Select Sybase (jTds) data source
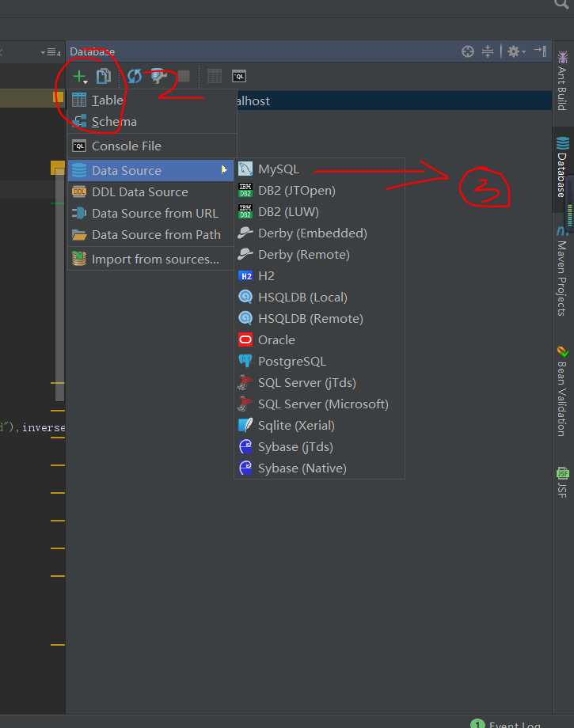 tap(319, 446)
